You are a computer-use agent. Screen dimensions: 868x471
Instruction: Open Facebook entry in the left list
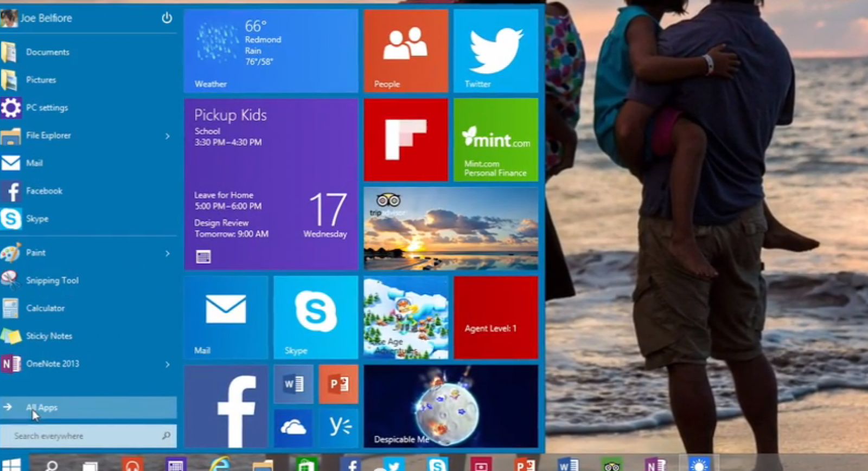pos(88,191)
